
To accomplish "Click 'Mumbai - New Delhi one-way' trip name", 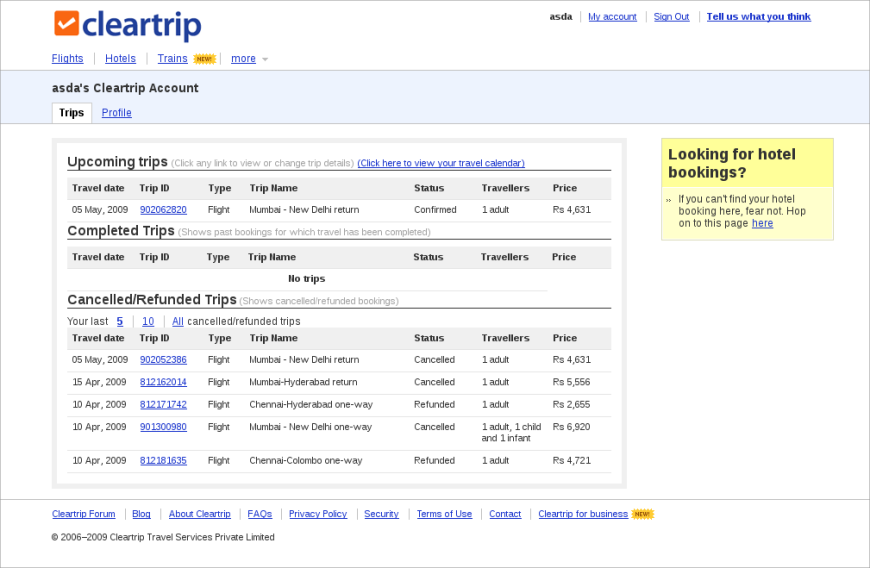I will click(x=310, y=427).
